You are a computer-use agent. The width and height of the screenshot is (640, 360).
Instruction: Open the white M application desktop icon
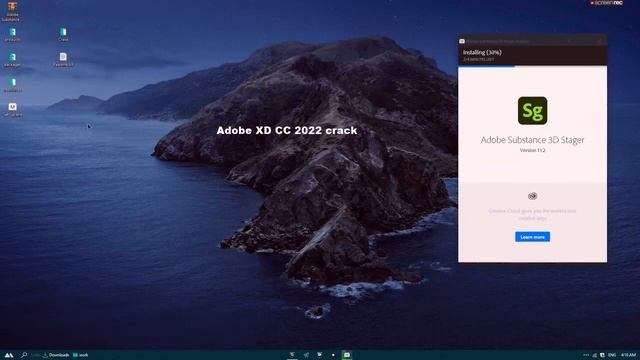tap(12, 110)
